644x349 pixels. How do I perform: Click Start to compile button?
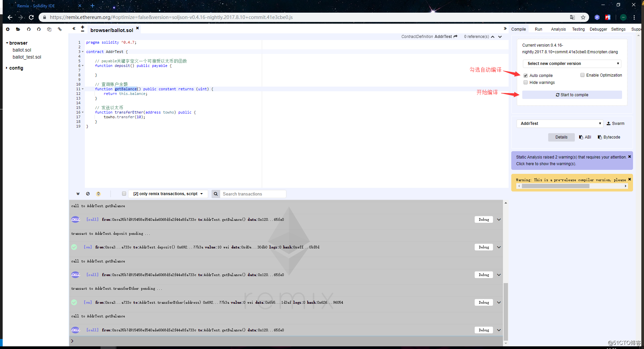pyautogui.click(x=572, y=95)
